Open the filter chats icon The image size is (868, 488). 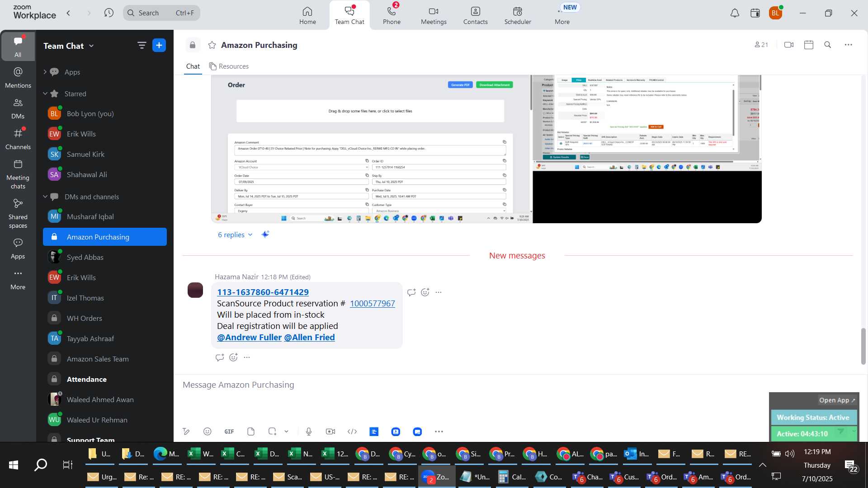coord(142,45)
